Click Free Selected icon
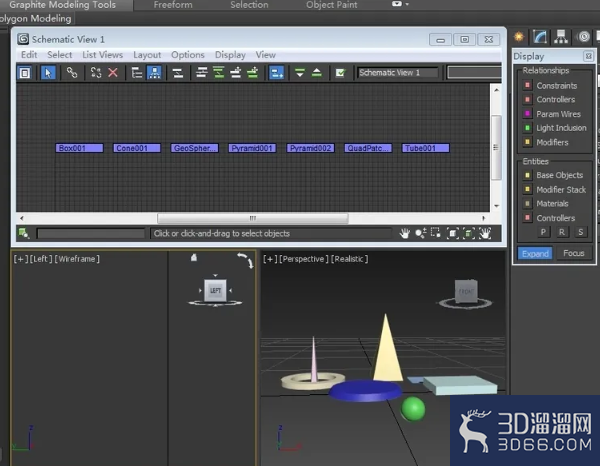600x466 pixels. 253,73
